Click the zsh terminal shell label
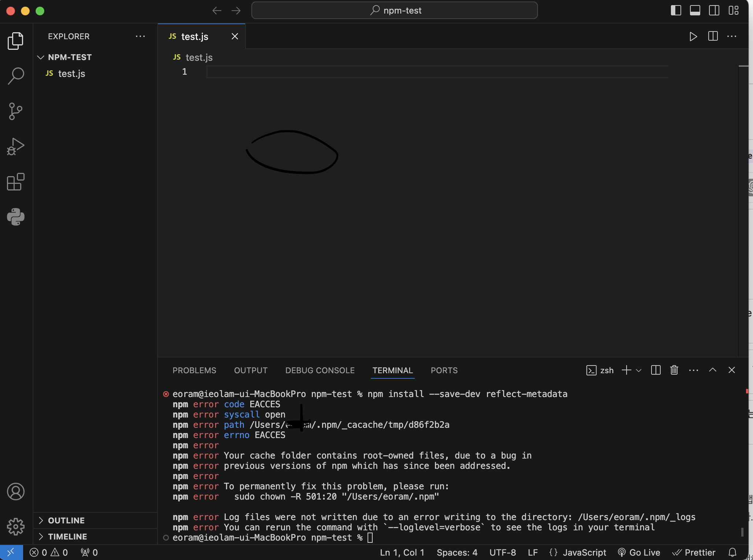 click(x=600, y=370)
